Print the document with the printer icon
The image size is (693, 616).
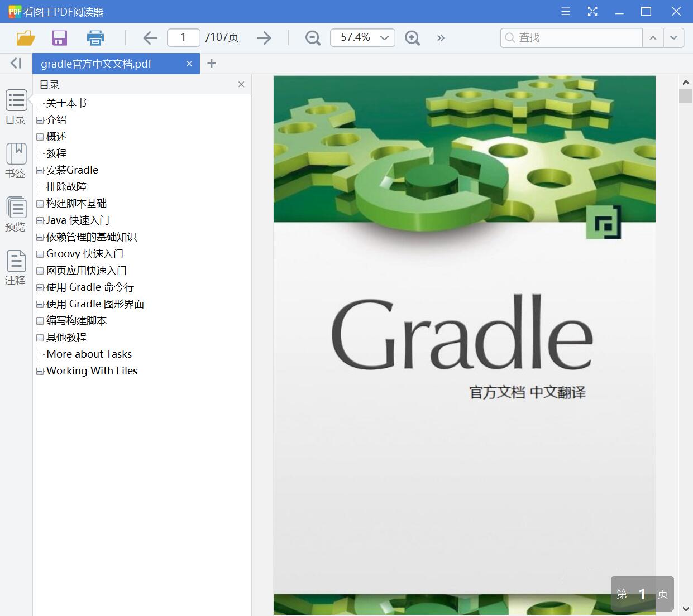pos(95,38)
